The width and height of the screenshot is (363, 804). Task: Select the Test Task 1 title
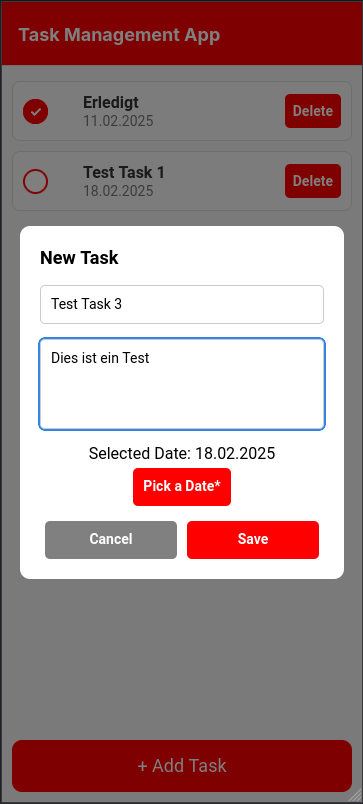(124, 173)
